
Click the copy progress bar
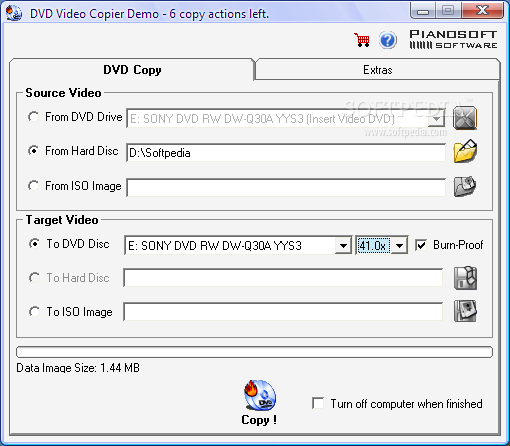click(254, 352)
